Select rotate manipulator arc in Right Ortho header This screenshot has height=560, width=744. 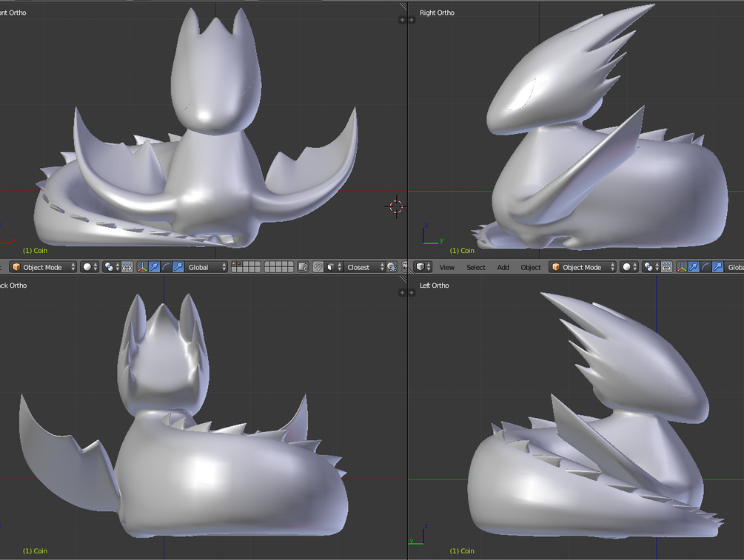706,267
